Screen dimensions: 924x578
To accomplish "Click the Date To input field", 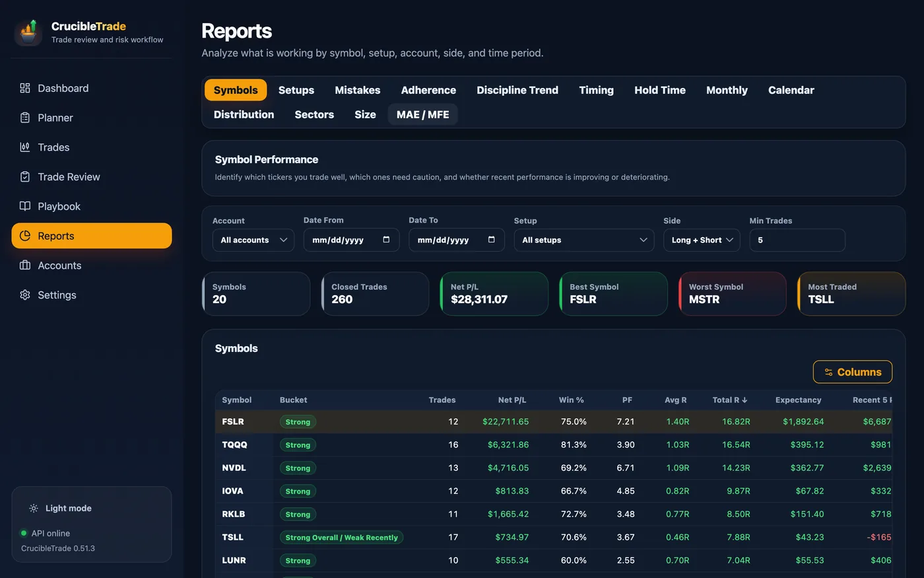I will (457, 240).
